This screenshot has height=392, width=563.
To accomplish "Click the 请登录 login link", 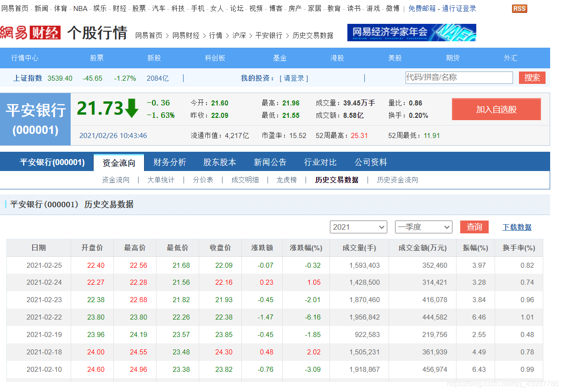I will tap(294, 78).
